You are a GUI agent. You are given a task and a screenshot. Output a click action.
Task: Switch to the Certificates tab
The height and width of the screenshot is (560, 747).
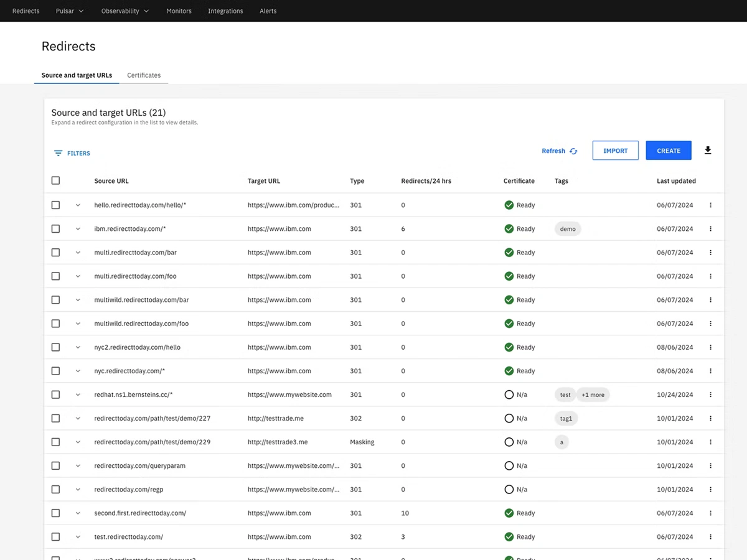[x=144, y=75]
